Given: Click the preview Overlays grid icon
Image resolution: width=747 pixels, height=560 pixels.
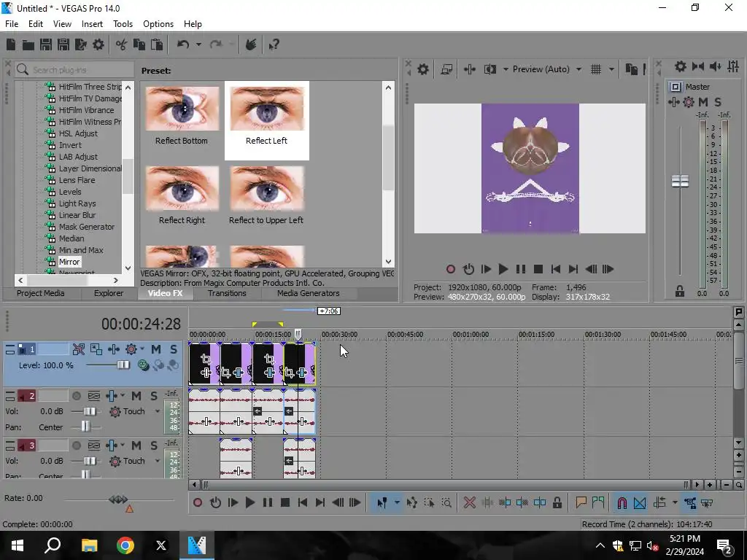Looking at the screenshot, I should [596, 69].
